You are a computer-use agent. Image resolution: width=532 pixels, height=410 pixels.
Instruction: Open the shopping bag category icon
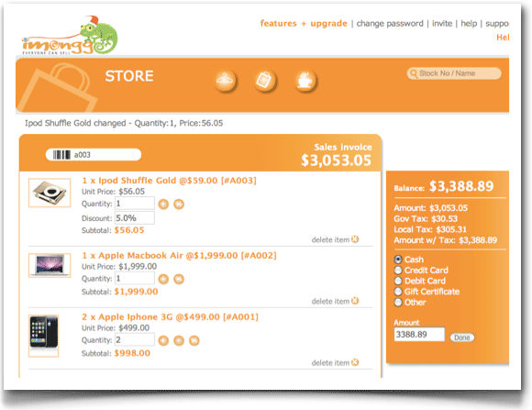(x=265, y=81)
